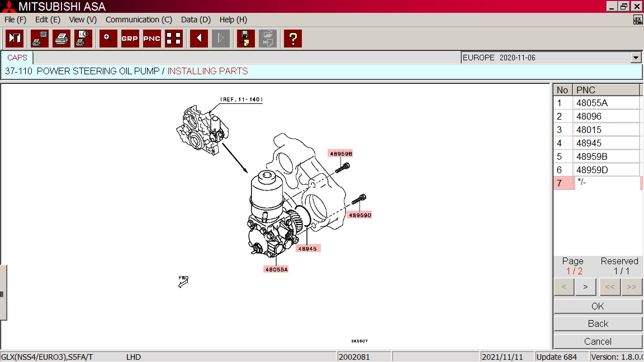This screenshot has width=644, height=362.
Task: Switch to the CAPS tab
Action: (17, 58)
